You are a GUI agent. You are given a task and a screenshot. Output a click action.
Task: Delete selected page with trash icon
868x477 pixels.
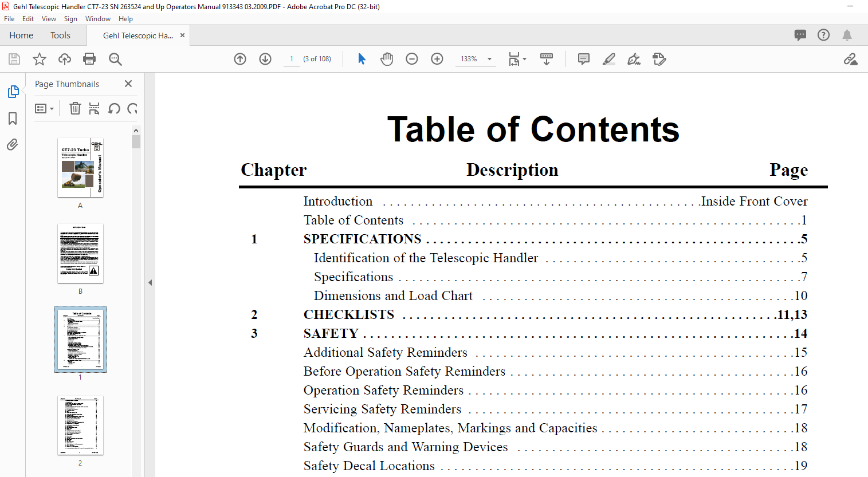(x=75, y=108)
